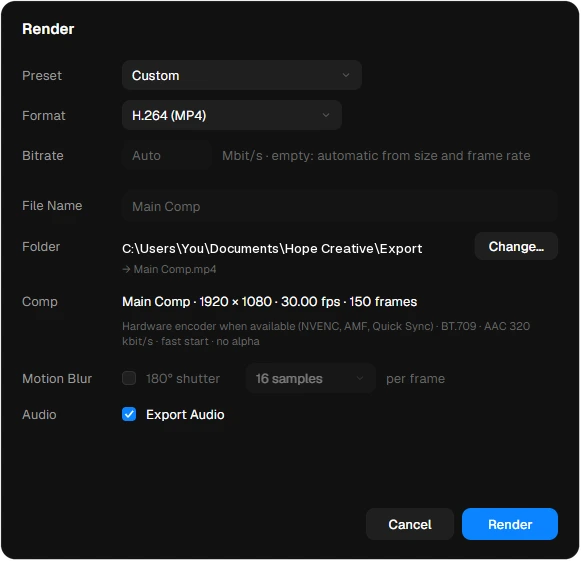Click the per frame label
581x561 pixels.
click(415, 379)
